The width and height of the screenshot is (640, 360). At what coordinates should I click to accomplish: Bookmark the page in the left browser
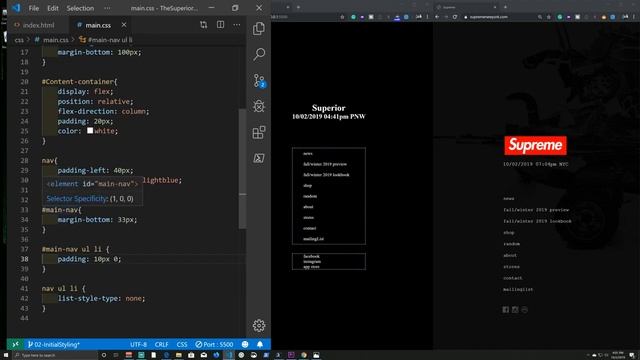342,17
